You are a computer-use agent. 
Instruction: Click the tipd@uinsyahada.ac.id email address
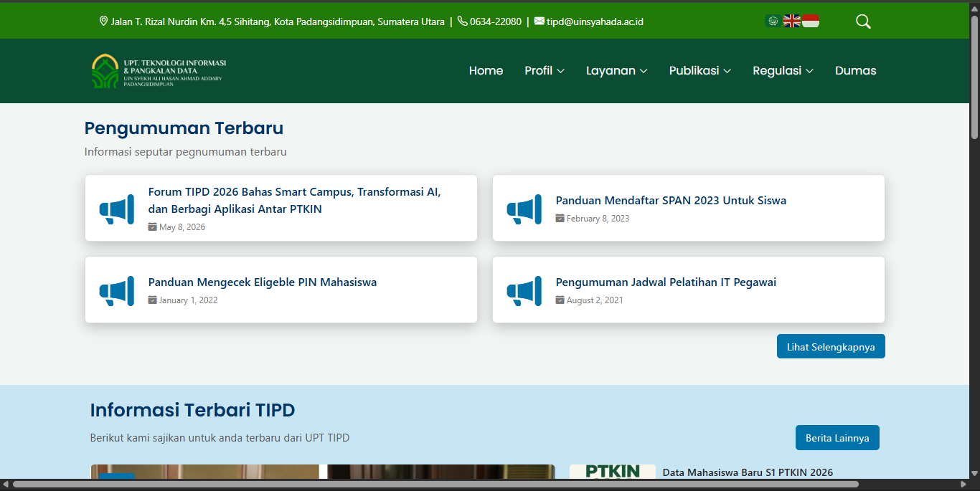click(595, 22)
